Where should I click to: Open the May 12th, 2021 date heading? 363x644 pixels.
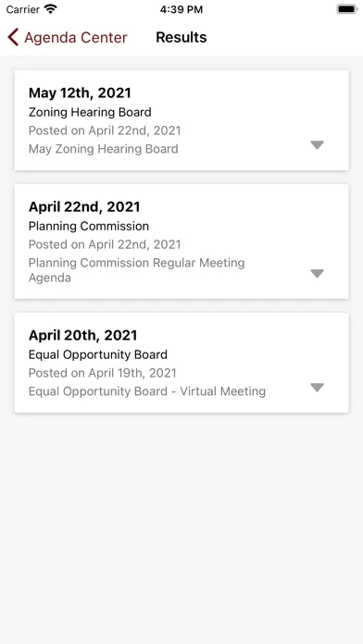pos(80,93)
